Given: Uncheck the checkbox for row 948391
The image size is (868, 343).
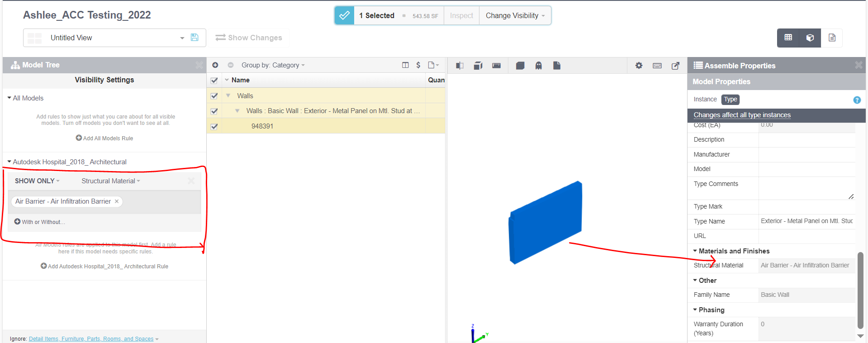Looking at the screenshot, I should (x=214, y=127).
